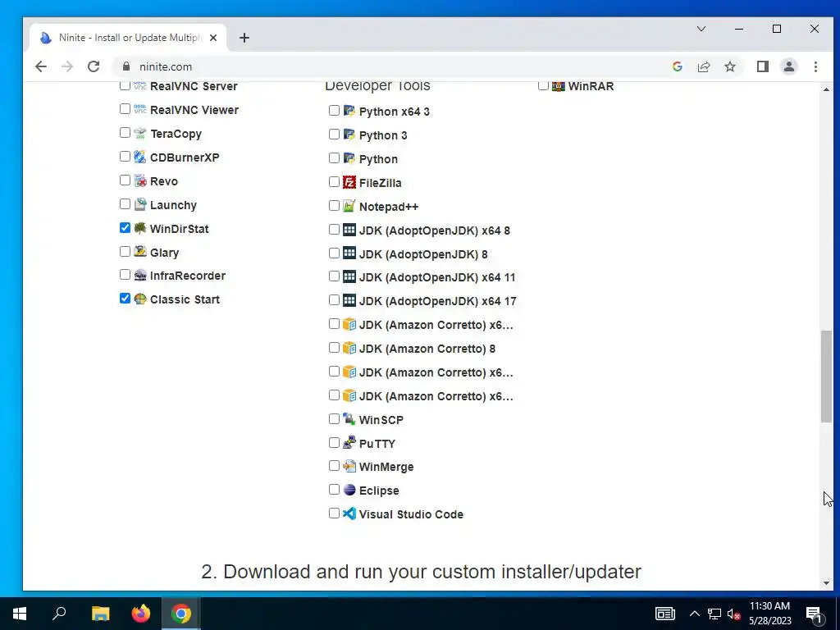Open the Windows Start menu

(20, 614)
